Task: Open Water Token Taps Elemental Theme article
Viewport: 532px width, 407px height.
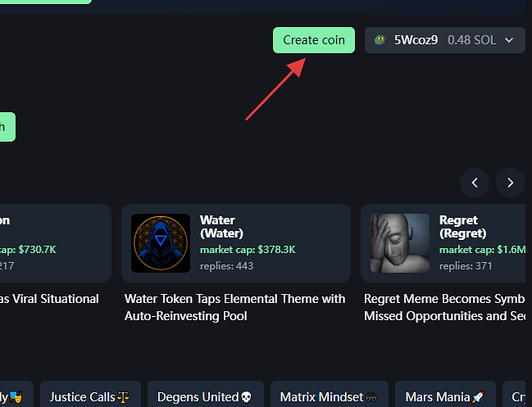Action: click(x=234, y=307)
